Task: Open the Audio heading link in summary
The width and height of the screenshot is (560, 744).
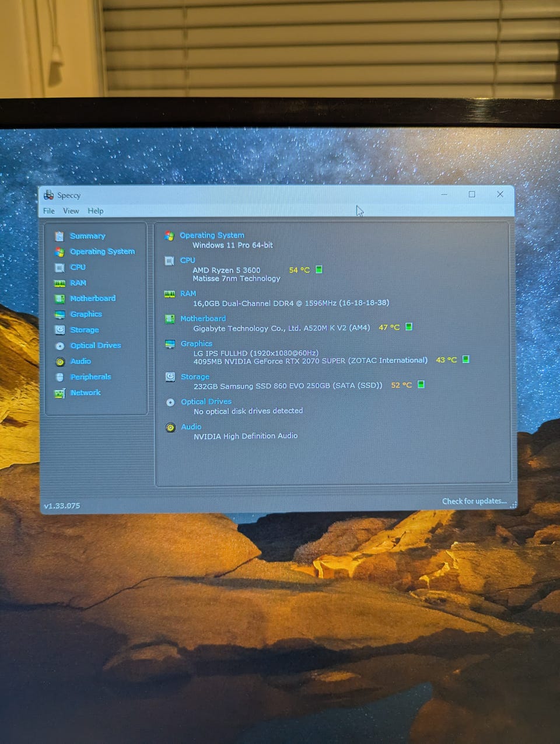Action: coord(191,427)
